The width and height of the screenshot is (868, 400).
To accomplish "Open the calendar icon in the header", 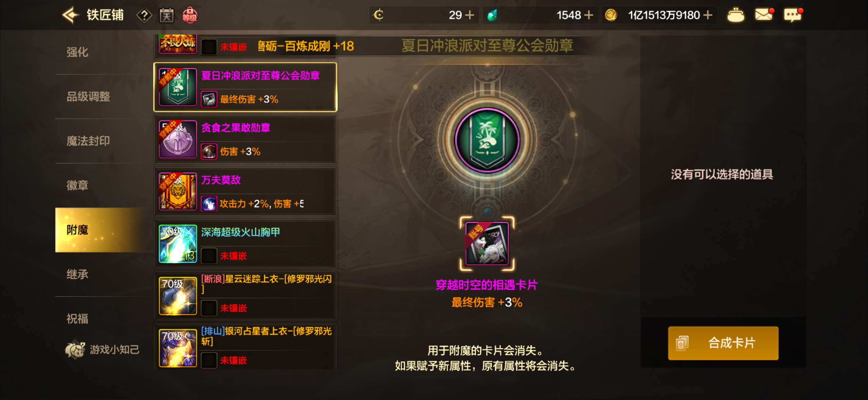I will 166,15.
